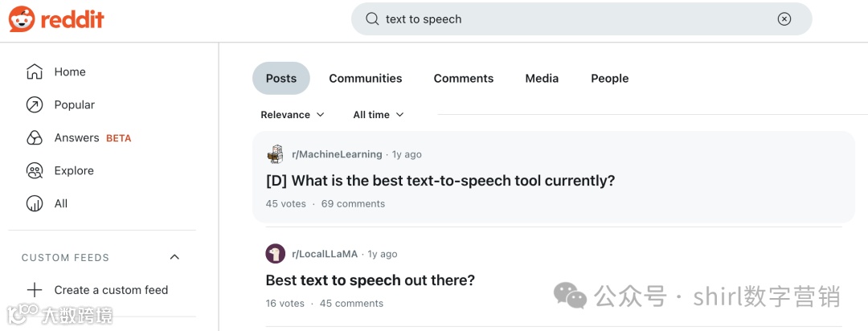The image size is (868, 331).
Task: Collapse the Custom Feeds section
Action: pos(175,257)
